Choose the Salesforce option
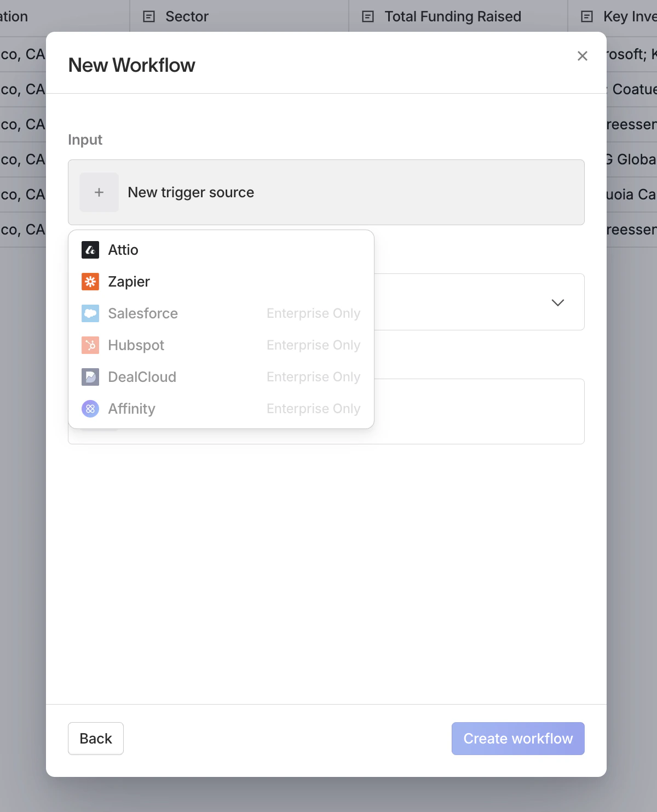The width and height of the screenshot is (657, 812). pos(221,313)
